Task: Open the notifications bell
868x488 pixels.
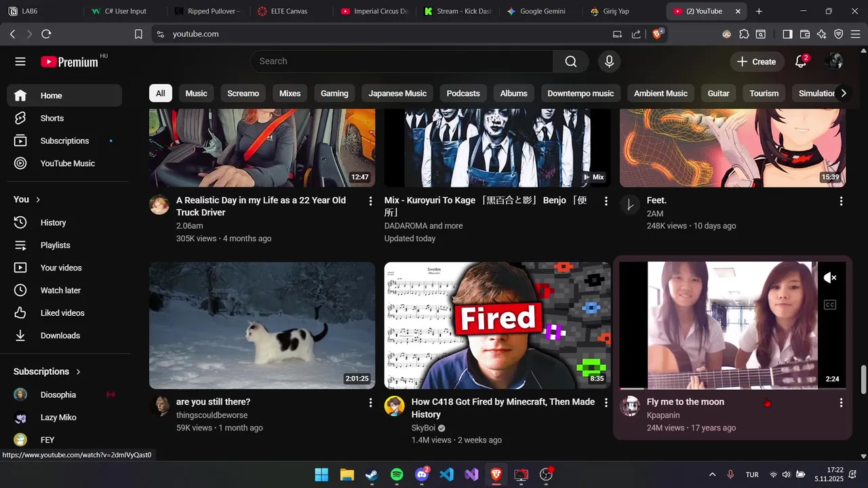Action: pyautogui.click(x=801, y=62)
